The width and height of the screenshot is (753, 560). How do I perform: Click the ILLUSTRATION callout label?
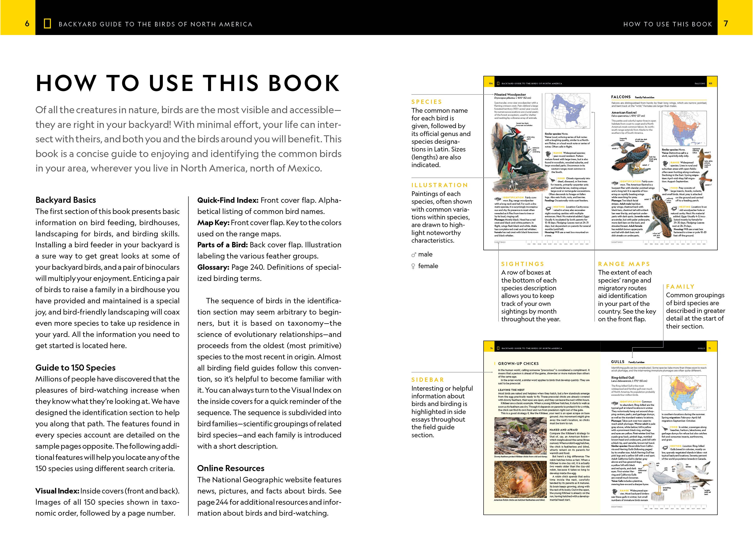439,185
